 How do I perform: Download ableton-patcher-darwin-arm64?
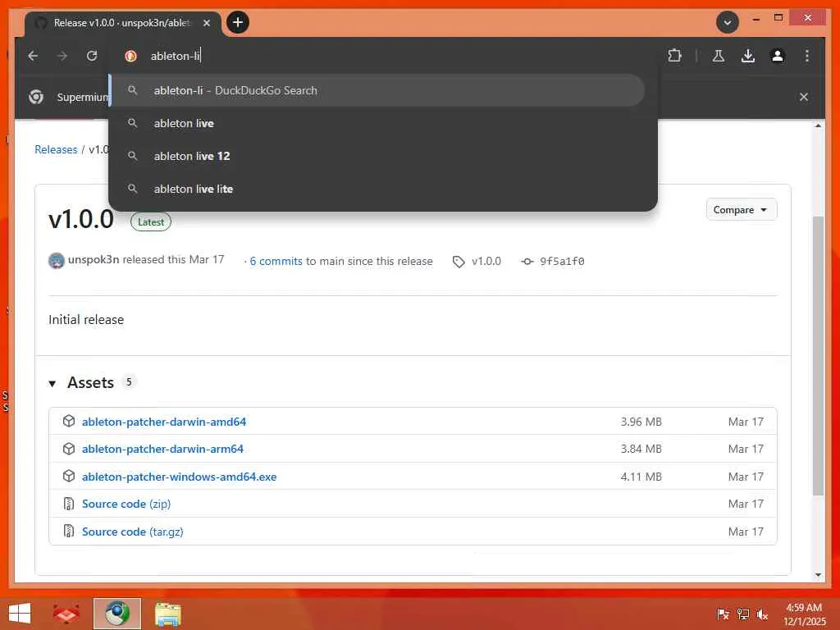point(163,449)
